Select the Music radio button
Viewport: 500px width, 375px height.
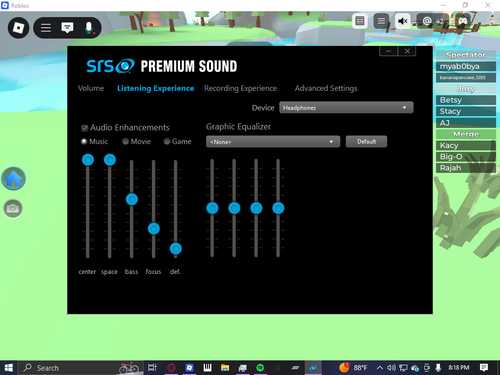(84, 141)
